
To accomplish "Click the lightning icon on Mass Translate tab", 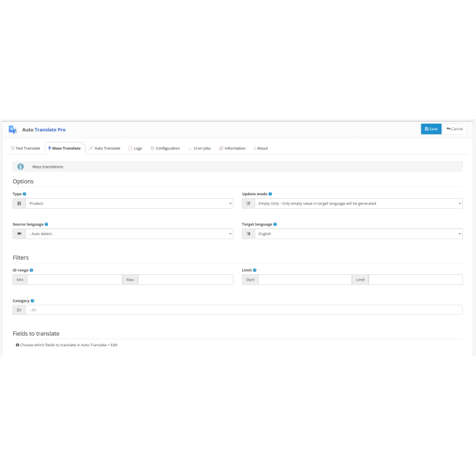I will point(49,148).
